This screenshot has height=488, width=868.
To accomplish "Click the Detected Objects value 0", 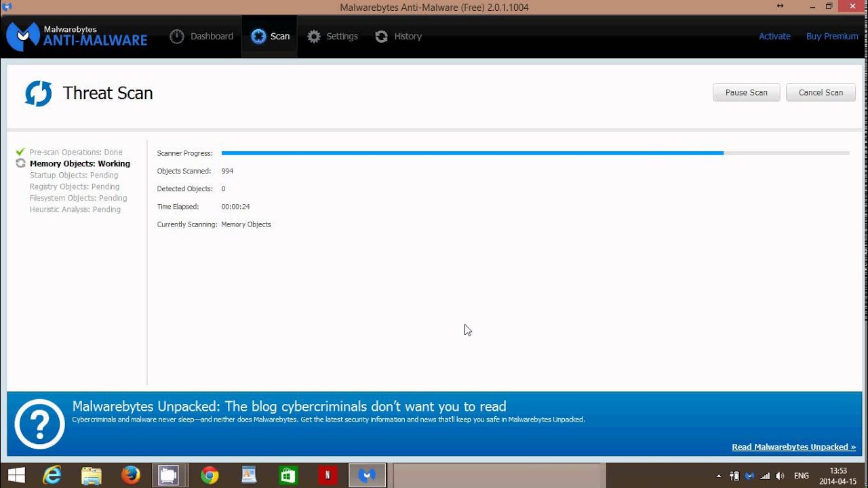I will click(223, 188).
